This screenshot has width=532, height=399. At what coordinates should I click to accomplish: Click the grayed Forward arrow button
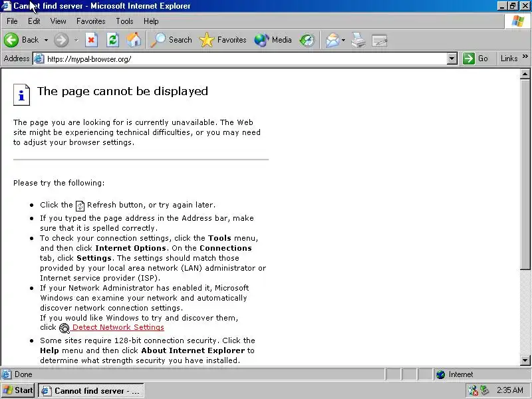(61, 40)
